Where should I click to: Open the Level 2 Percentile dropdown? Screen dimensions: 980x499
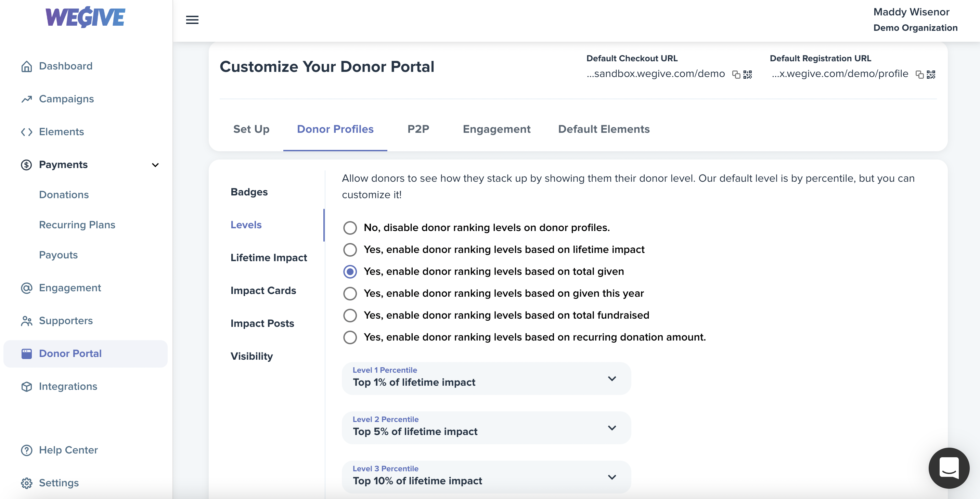tap(486, 428)
